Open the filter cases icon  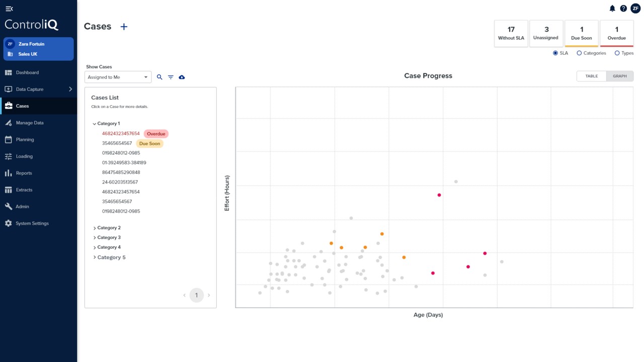tap(171, 77)
